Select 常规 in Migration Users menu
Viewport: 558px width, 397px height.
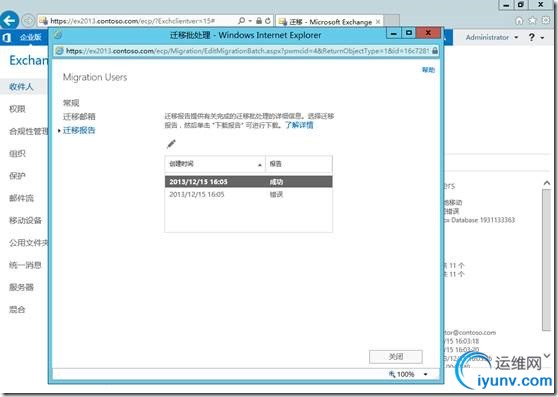coord(71,103)
